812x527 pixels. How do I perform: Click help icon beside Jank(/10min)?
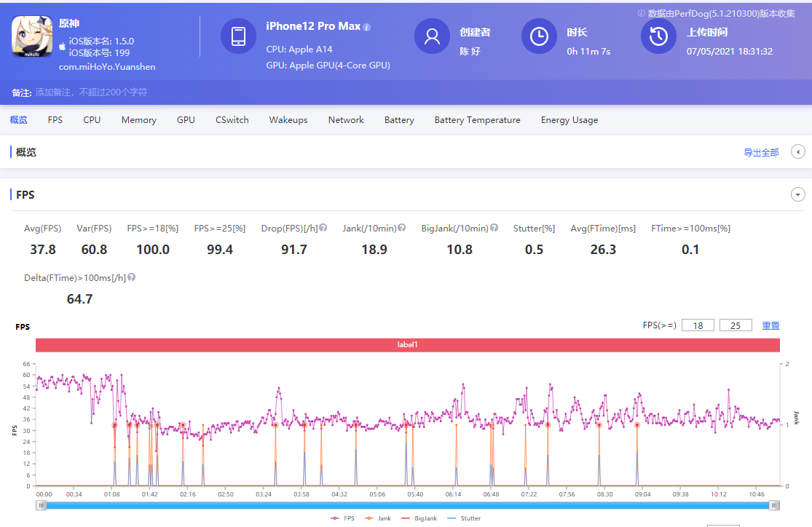pyautogui.click(x=402, y=228)
